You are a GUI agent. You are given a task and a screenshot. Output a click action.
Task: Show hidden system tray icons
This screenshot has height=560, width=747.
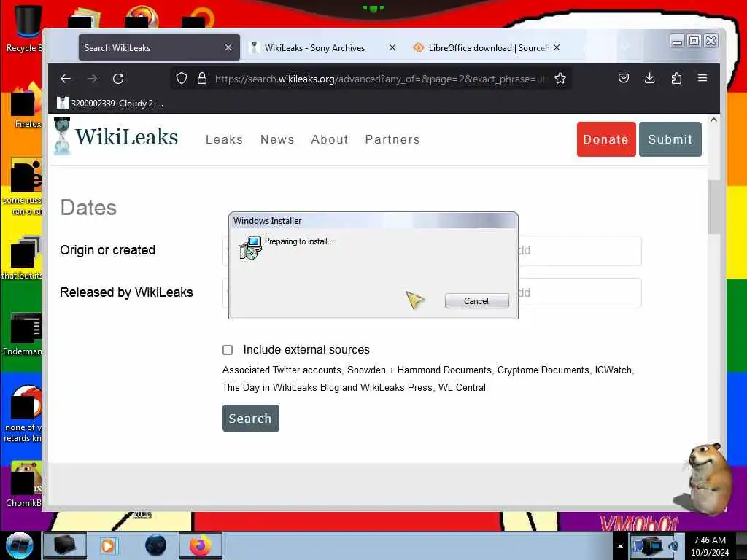click(620, 546)
